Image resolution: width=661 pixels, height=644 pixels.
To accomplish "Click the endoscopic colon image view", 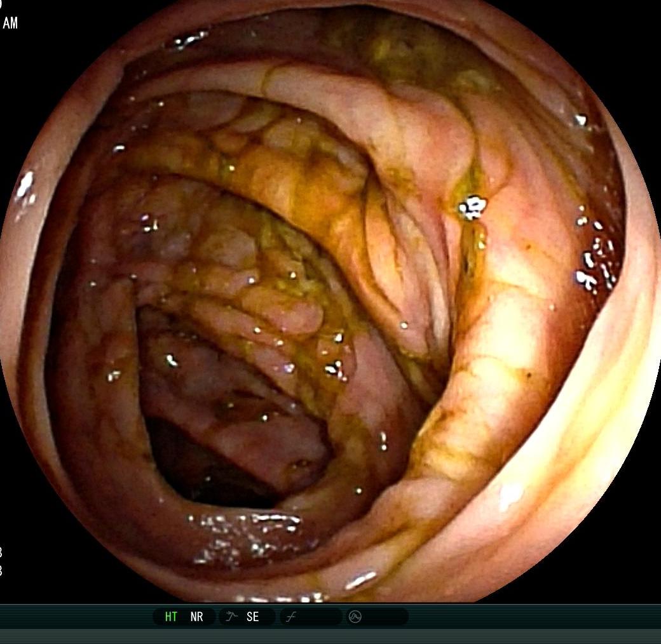I will pyautogui.click(x=330, y=301).
